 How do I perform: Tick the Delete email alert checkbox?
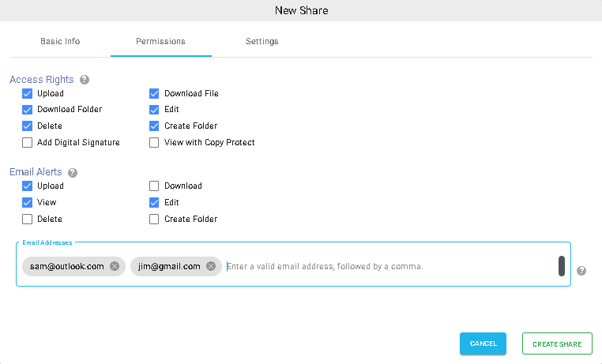[28, 219]
